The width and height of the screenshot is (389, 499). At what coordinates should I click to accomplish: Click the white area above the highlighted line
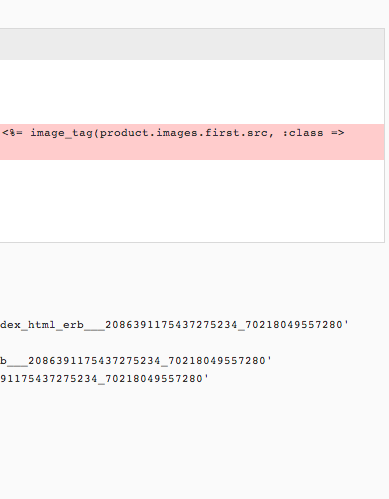pos(192,92)
